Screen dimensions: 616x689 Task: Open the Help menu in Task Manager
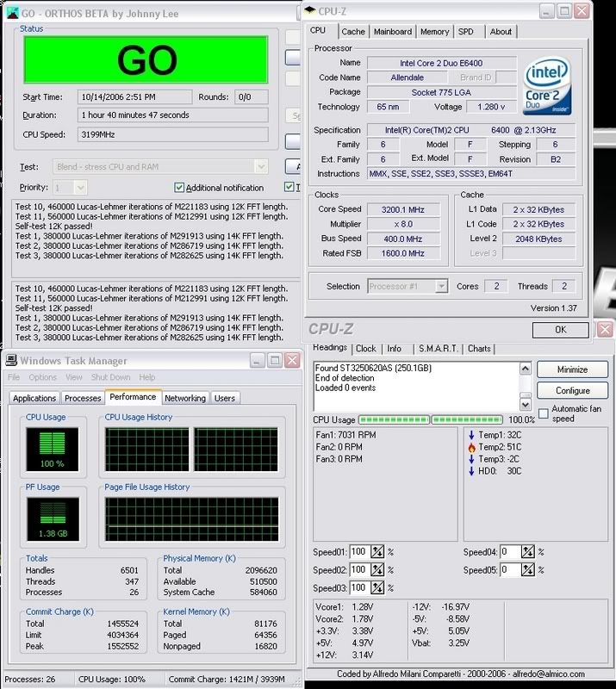click(146, 377)
